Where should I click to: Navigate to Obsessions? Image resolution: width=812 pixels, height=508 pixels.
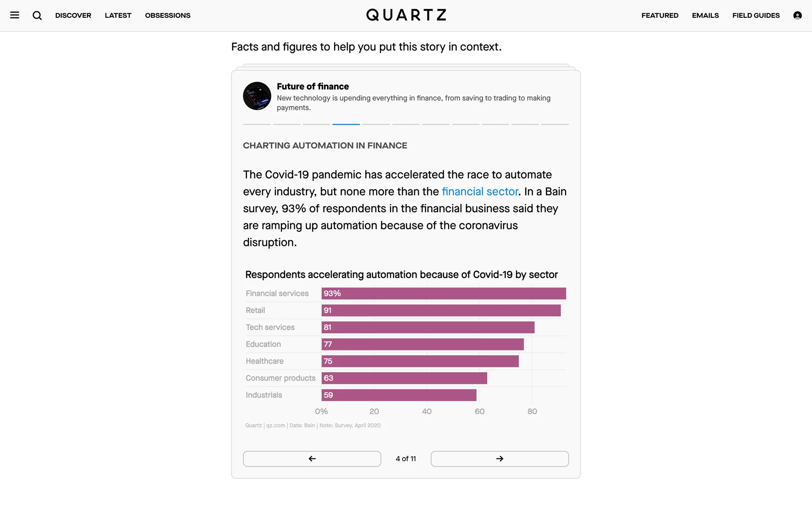(x=167, y=15)
